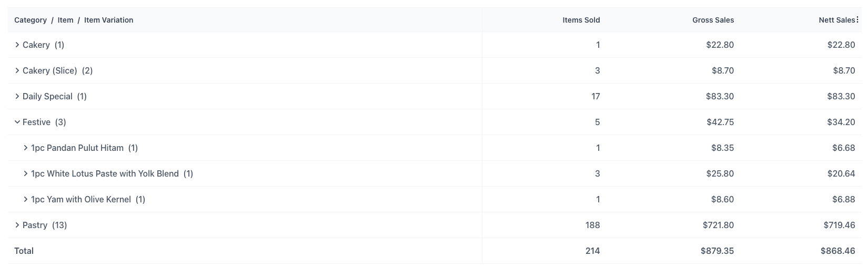Select the Festive (3) row label
The width and height of the screenshot is (868, 267).
pos(44,122)
